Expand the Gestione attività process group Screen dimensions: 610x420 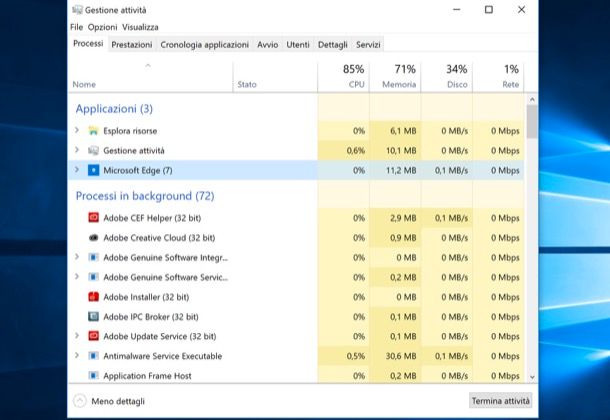[77, 150]
